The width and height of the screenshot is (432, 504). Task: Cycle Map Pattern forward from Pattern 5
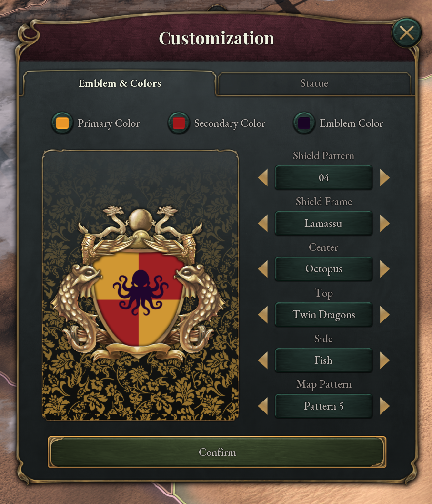pos(384,406)
